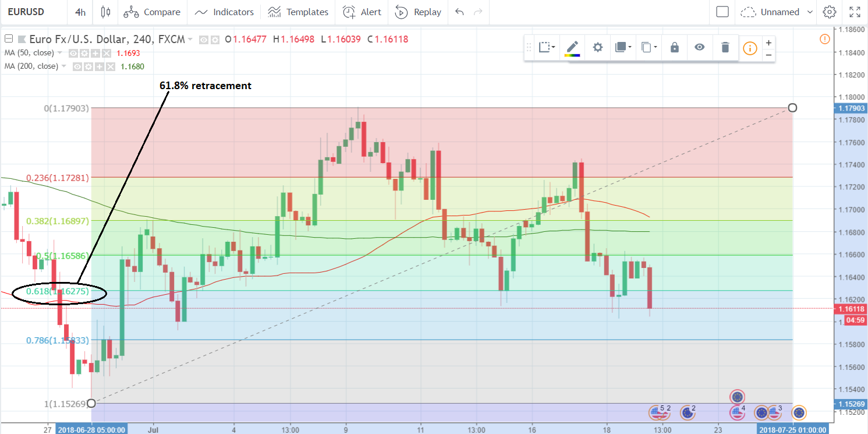Click the Compare button
868x434 pixels.
point(152,12)
